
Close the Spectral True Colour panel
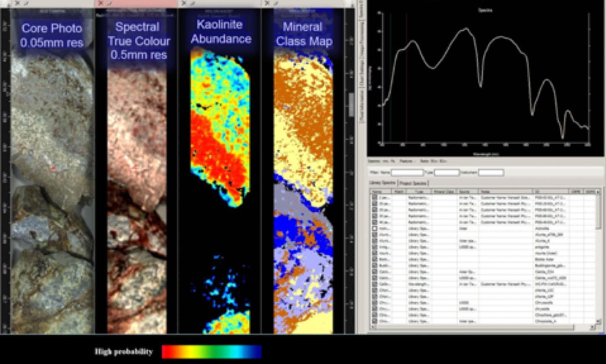click(x=100, y=3)
